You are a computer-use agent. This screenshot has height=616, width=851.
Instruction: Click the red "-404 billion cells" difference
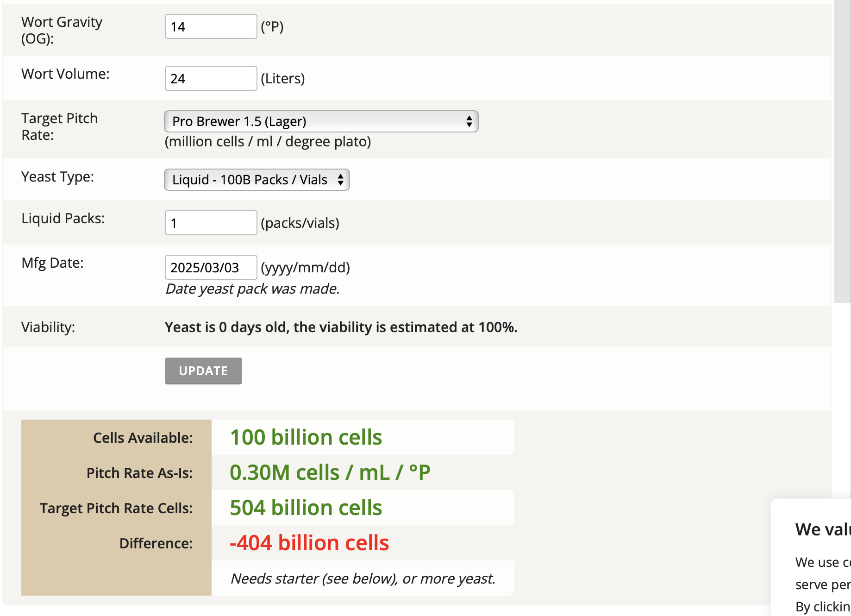point(309,543)
